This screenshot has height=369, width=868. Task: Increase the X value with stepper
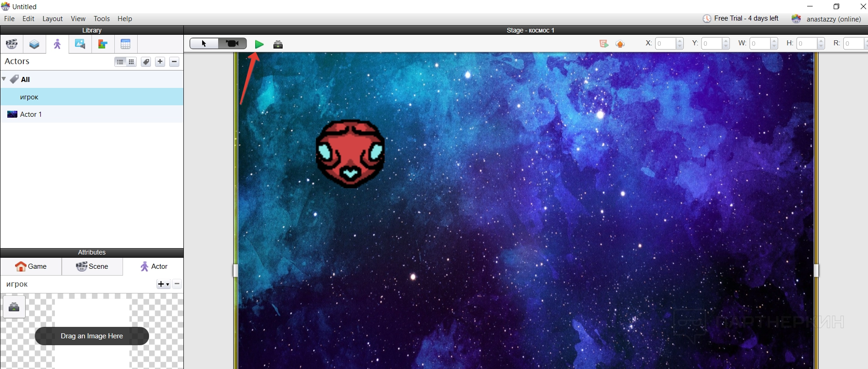[x=680, y=41]
